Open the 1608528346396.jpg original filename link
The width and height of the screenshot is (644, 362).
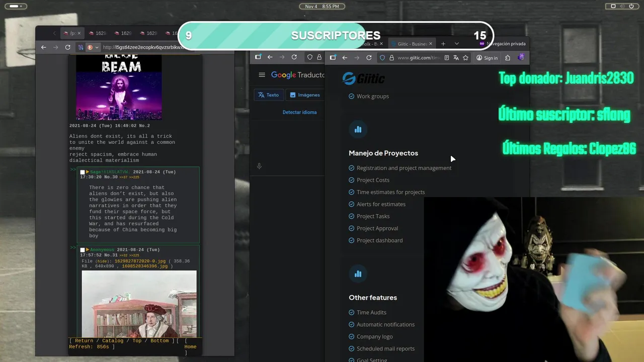click(x=145, y=266)
